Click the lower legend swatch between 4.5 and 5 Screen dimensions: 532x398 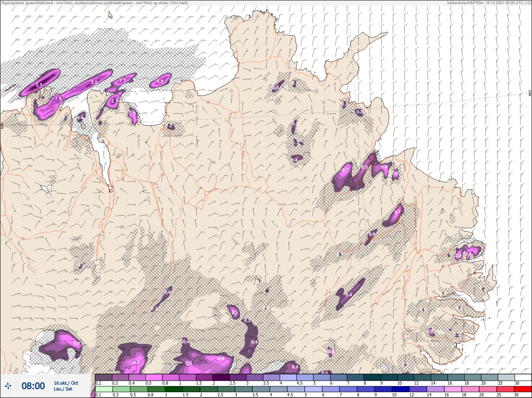(296, 389)
